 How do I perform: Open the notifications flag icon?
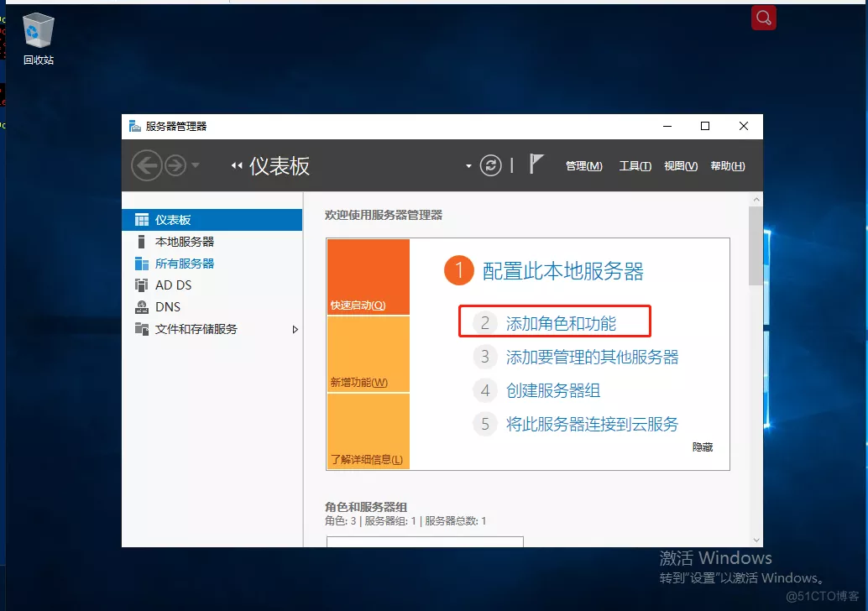(536, 164)
